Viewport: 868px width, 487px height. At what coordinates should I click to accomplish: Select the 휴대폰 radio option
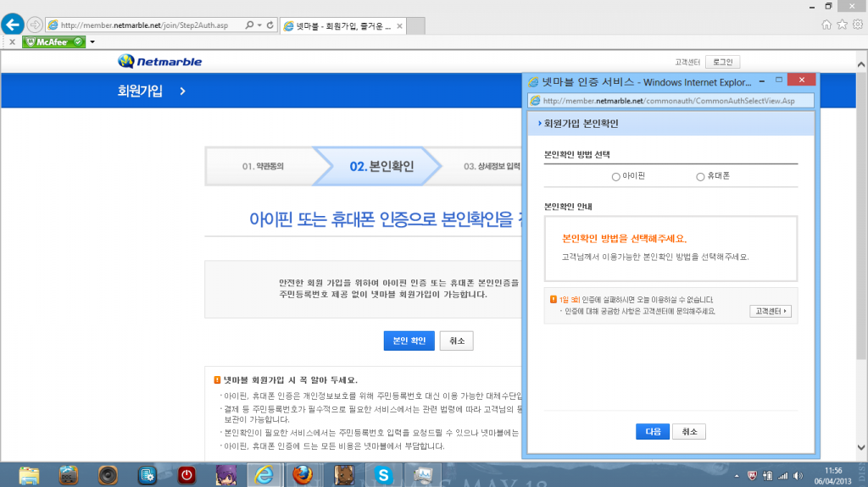pyautogui.click(x=700, y=177)
